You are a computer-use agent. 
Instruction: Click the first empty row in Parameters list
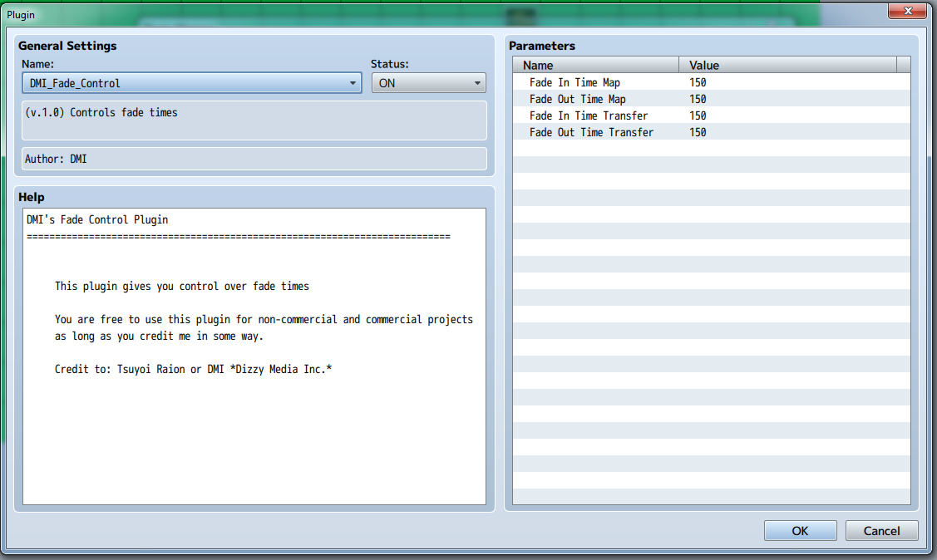[711, 149]
